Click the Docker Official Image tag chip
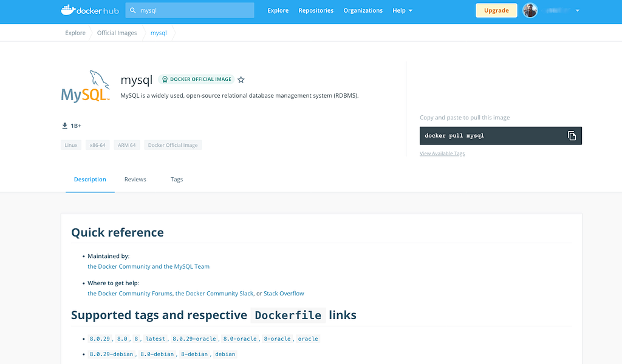Image resolution: width=622 pixels, height=364 pixels. point(173,145)
